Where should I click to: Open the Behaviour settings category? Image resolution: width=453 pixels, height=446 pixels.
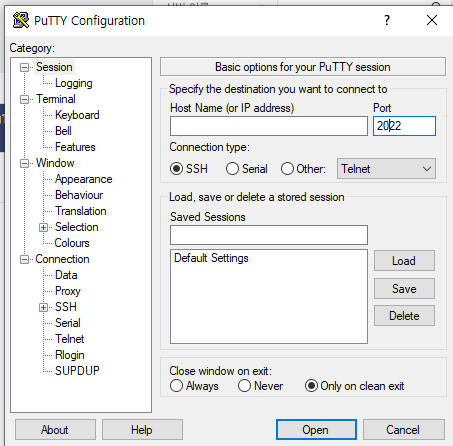coord(79,195)
